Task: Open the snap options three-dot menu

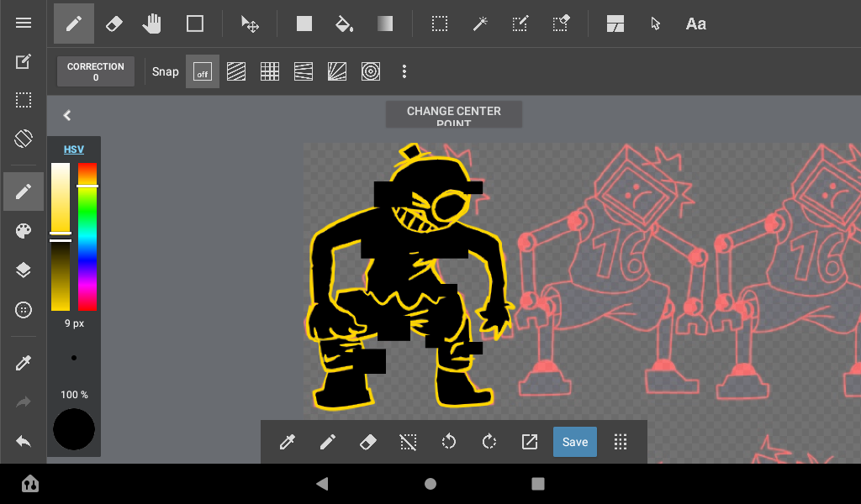Action: (x=404, y=72)
